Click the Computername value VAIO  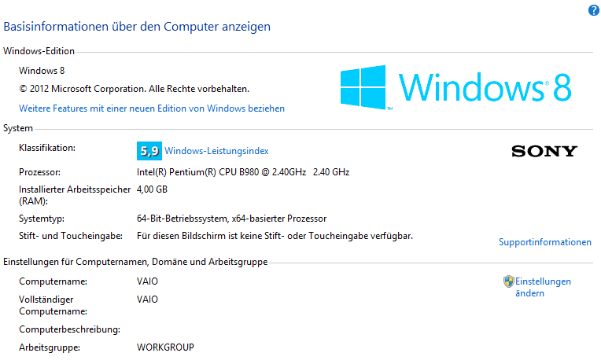[x=147, y=281]
